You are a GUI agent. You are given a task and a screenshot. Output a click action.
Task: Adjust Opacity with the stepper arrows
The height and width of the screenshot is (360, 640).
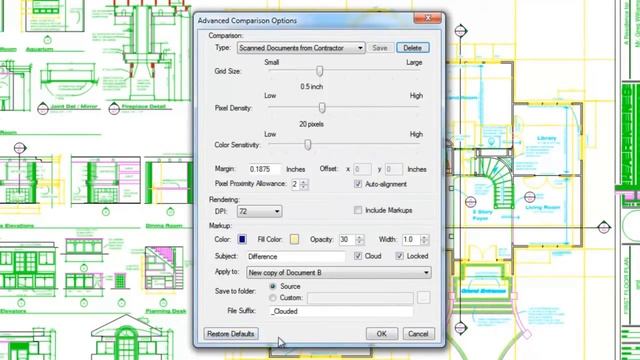359,240
